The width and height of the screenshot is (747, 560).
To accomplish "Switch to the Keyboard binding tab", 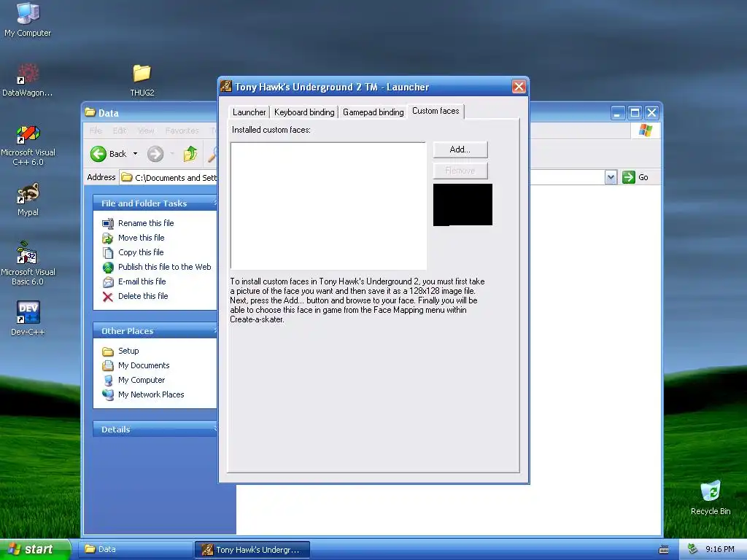I will pyautogui.click(x=304, y=112).
